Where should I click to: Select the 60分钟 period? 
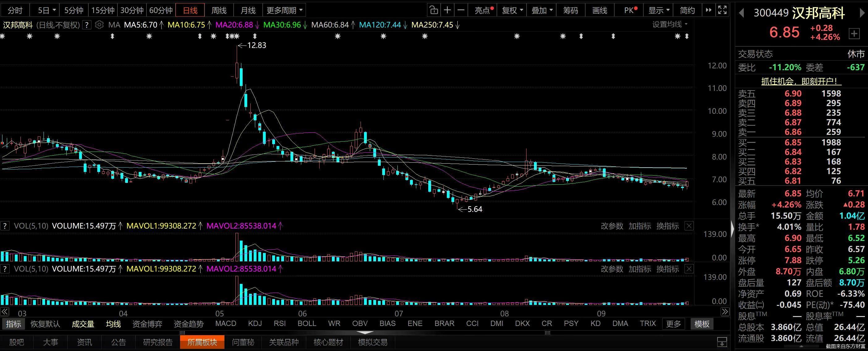[x=161, y=11]
